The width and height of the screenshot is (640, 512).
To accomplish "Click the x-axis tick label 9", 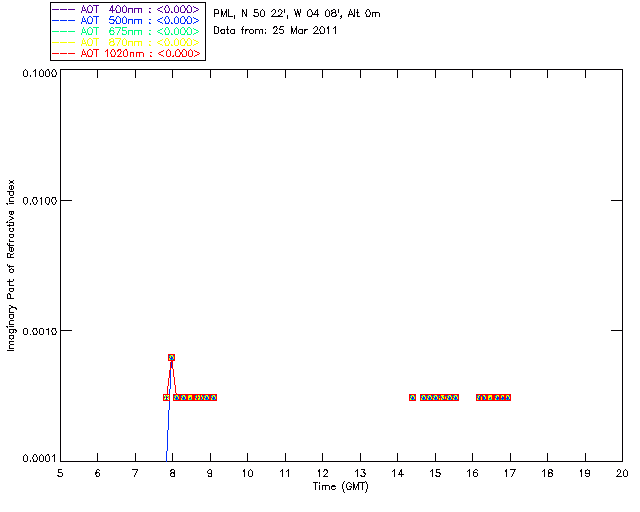I will point(210,473).
